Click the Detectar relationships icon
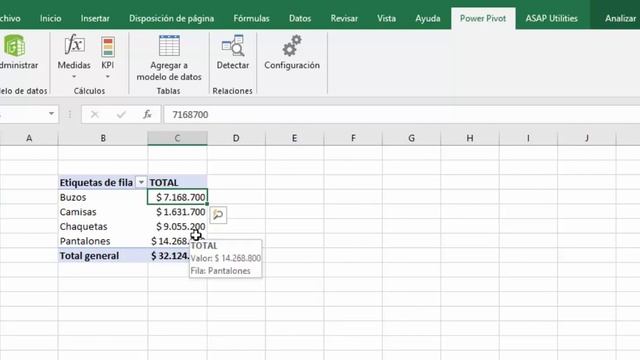 click(233, 45)
